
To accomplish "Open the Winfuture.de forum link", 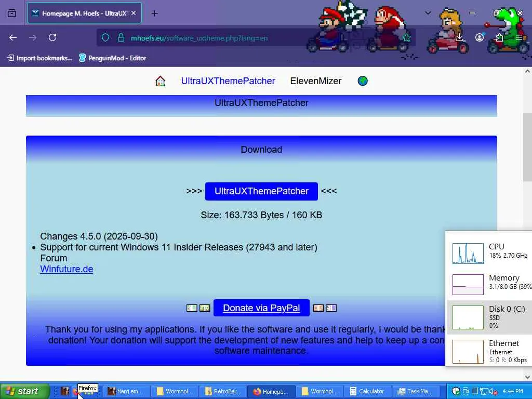I will [66, 269].
